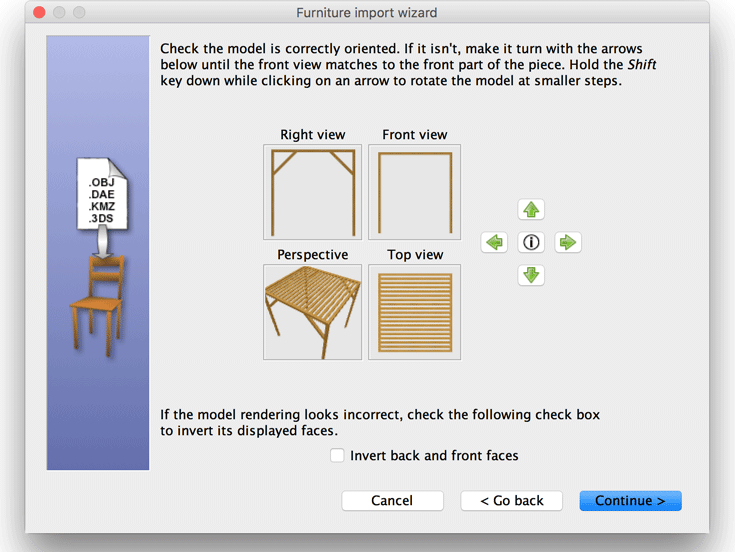Click the center info button between the arrows
The image size is (735, 552).
531,242
